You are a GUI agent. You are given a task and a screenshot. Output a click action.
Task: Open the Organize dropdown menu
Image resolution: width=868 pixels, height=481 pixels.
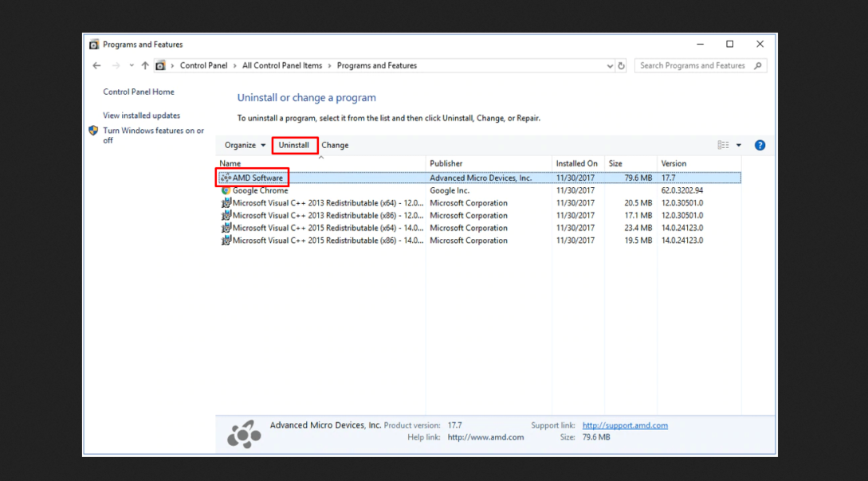tap(245, 145)
